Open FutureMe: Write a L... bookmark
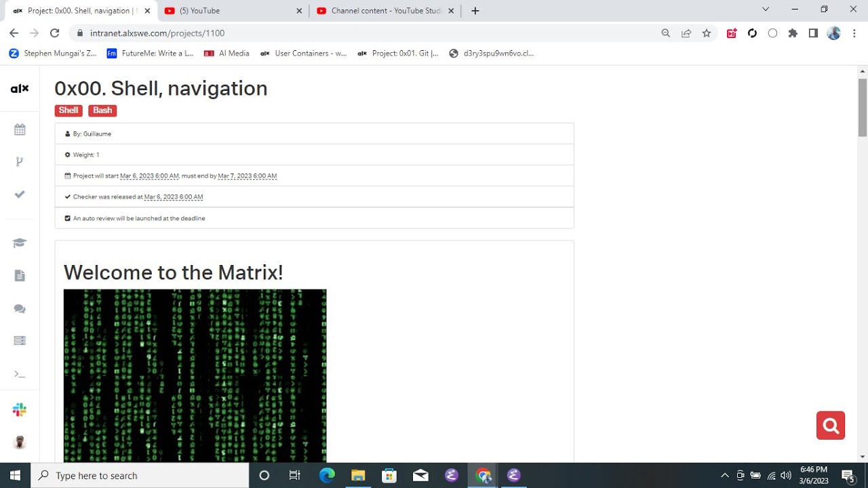 coord(151,53)
